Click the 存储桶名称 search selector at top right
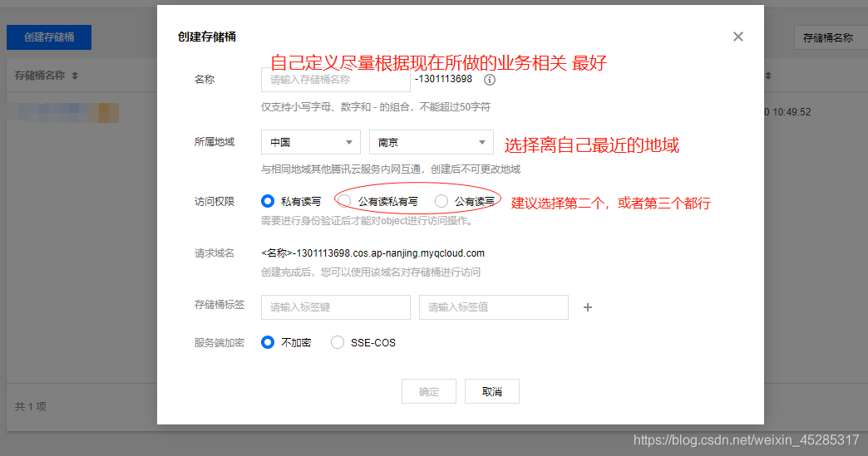The width and height of the screenshot is (868, 456). click(x=831, y=37)
